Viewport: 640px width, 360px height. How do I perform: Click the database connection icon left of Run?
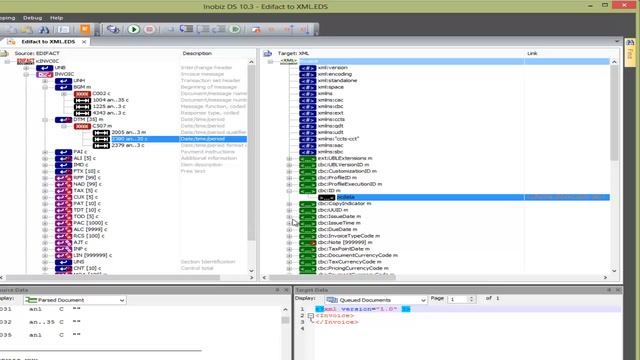[113, 29]
